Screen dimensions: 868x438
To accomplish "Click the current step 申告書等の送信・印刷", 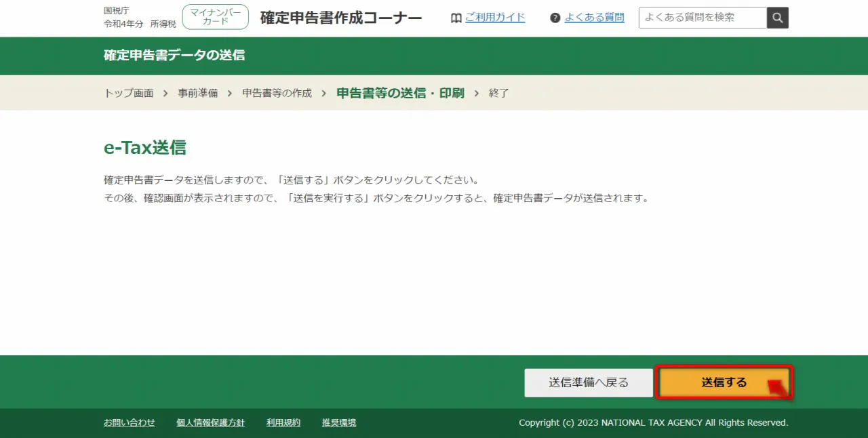I will [x=400, y=93].
